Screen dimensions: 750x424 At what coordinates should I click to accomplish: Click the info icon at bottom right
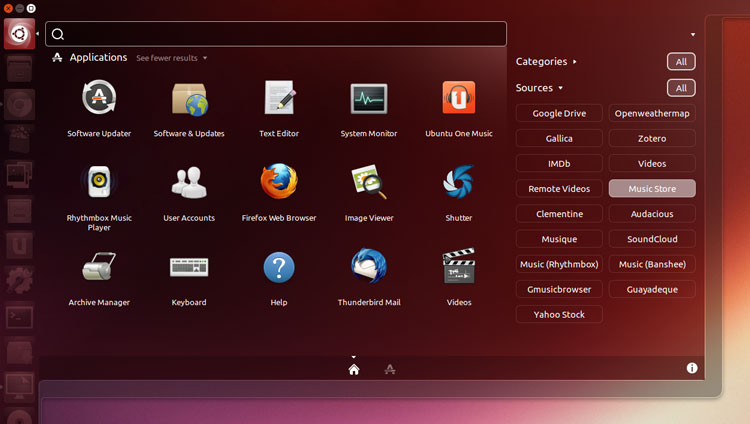tap(692, 368)
